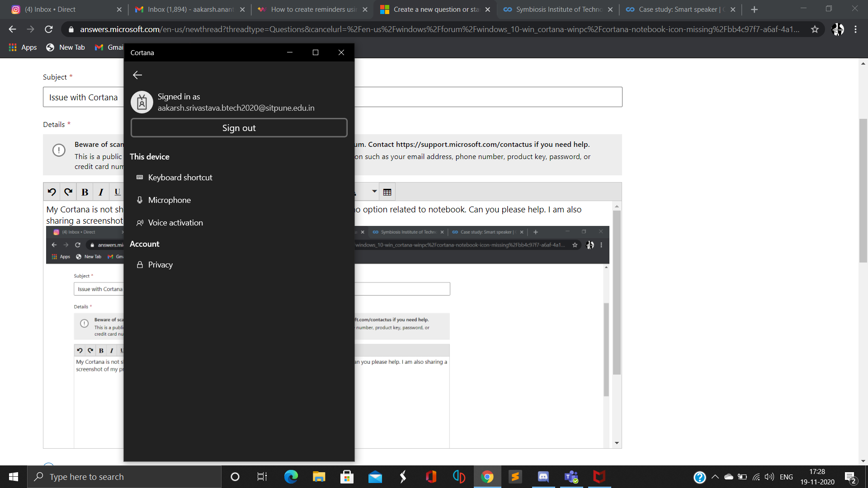Launch Microsoft Edge from the taskbar
Viewport: 868px width, 488px height.
tap(291, 477)
